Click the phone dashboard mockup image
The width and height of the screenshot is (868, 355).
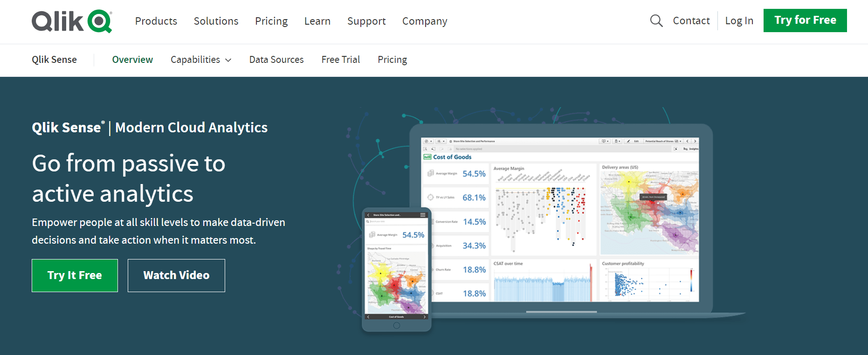[x=397, y=269]
